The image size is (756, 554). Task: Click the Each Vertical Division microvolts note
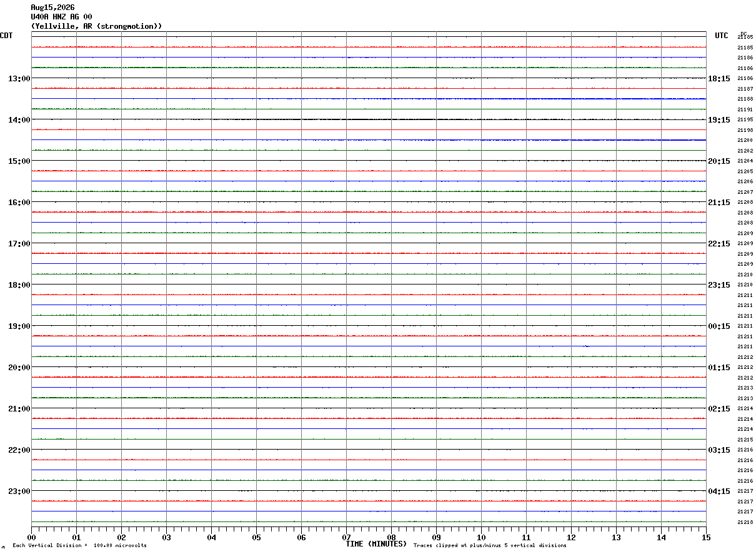tap(79, 546)
